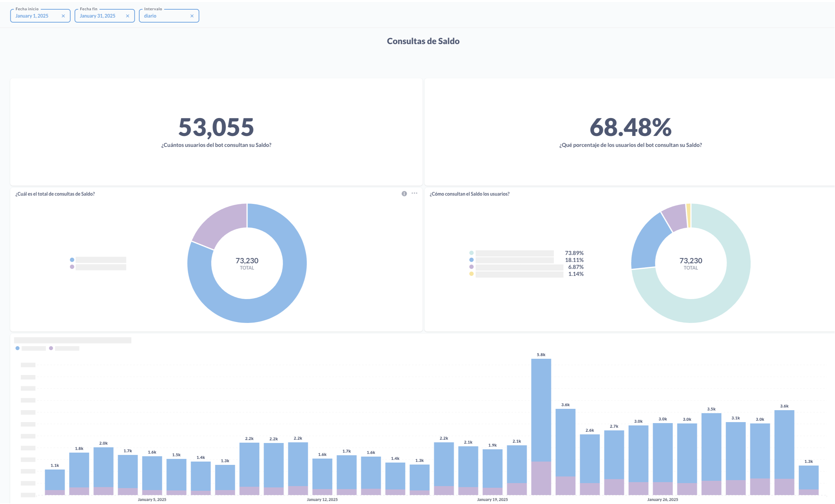Click the purple legend dot in total consultas card
The image size is (835, 504).
[72, 267]
